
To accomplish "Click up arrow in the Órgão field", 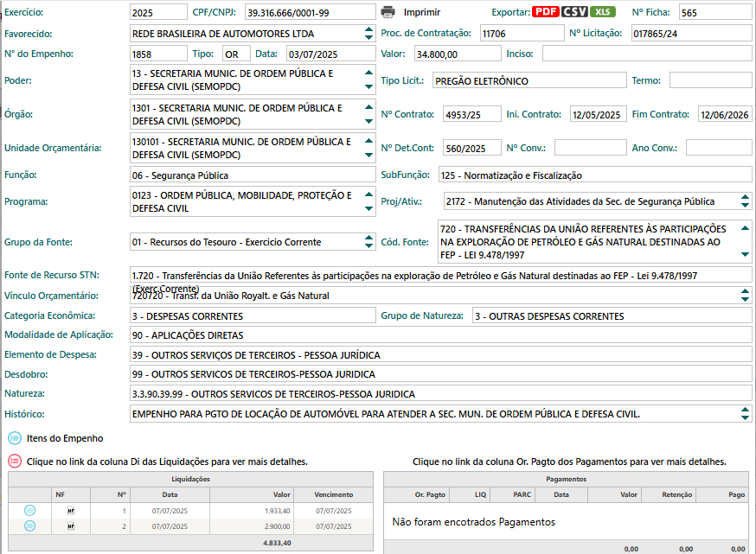I will click(x=368, y=106).
